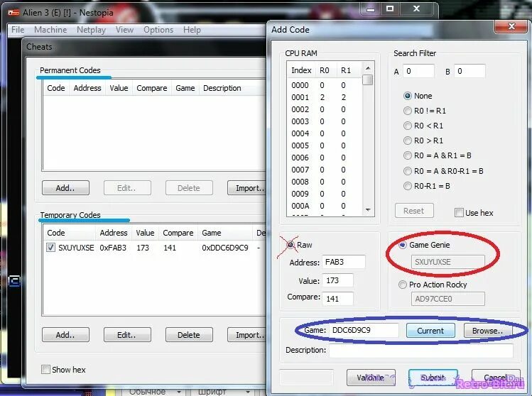Click the Search Filter A input field
Viewport: 532px width, 396px height.
(x=418, y=71)
